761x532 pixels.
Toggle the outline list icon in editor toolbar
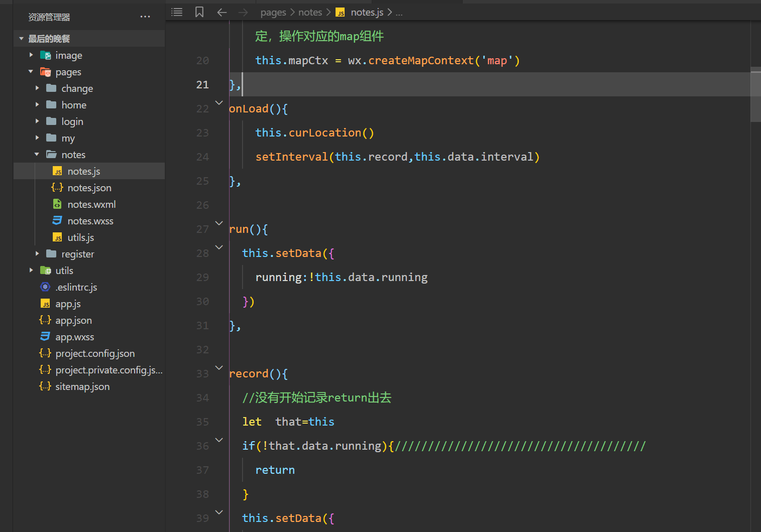click(x=177, y=12)
